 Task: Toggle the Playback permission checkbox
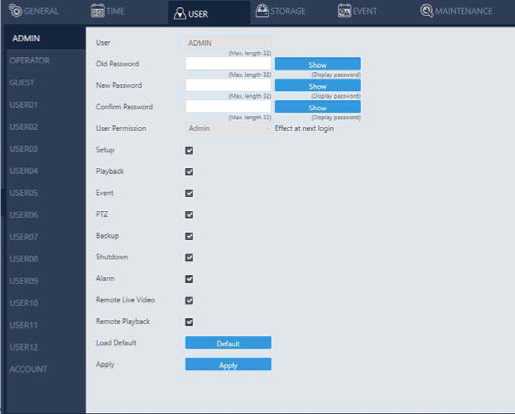pos(189,172)
